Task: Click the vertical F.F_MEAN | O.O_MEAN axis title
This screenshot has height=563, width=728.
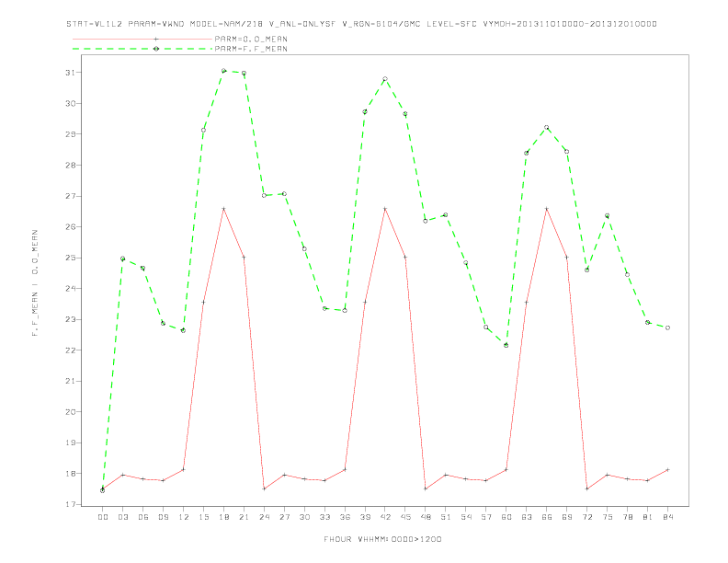Action: pos(35,283)
